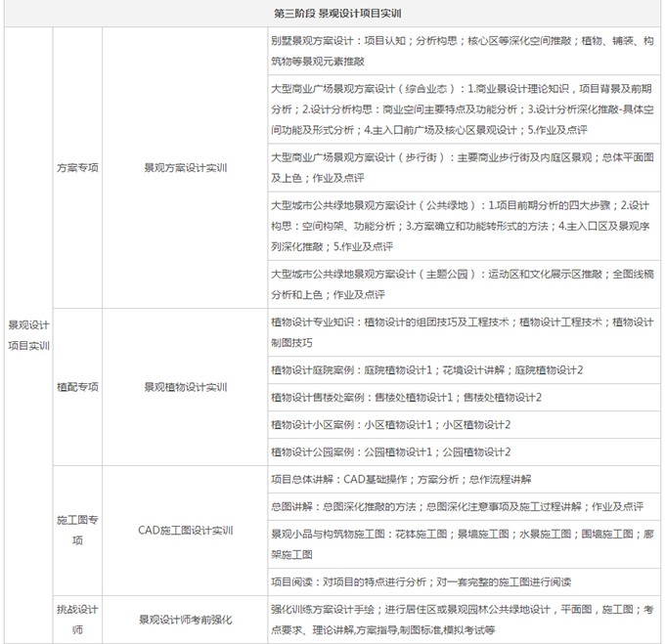
Task: Select the 景观植物设计实训 course cell
Action: coord(184,387)
